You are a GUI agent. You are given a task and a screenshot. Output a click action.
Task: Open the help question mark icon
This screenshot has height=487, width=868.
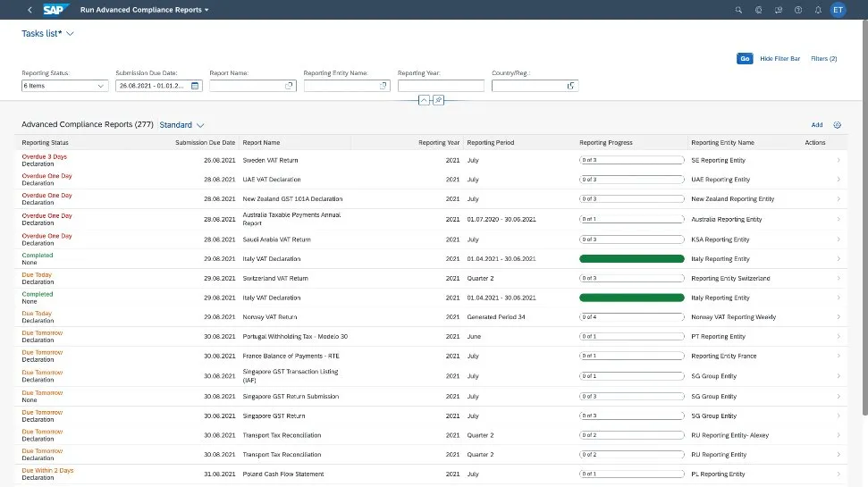click(798, 10)
